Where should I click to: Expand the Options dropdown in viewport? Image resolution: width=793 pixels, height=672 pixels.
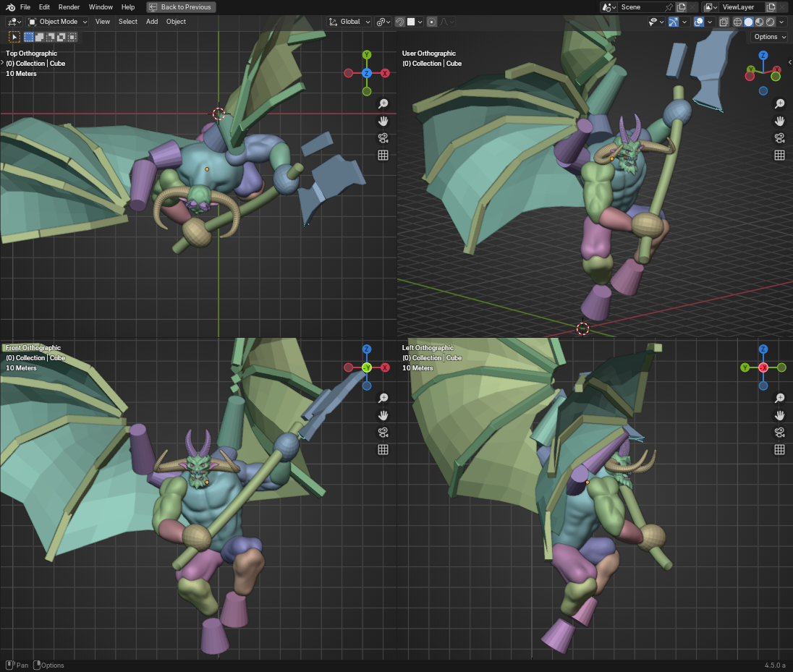point(769,37)
